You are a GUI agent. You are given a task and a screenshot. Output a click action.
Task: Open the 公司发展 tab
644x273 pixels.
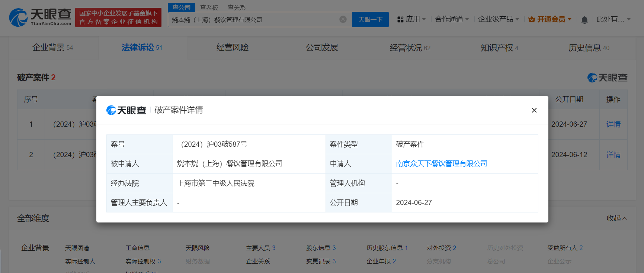tap(322, 48)
